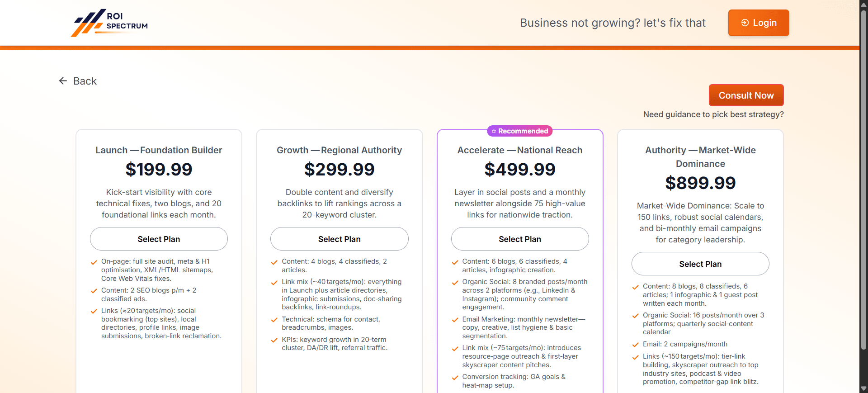Click the Recommended badge label

pyautogui.click(x=523, y=131)
